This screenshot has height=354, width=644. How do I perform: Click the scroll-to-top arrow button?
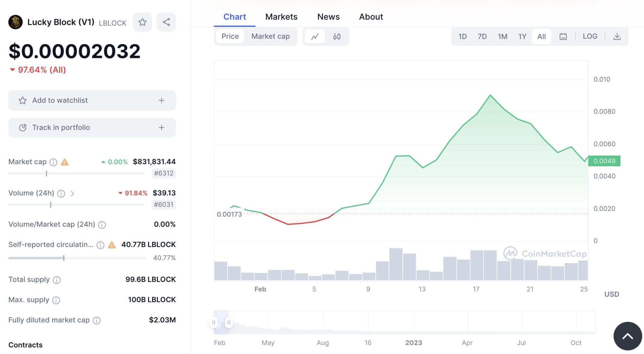tap(627, 336)
